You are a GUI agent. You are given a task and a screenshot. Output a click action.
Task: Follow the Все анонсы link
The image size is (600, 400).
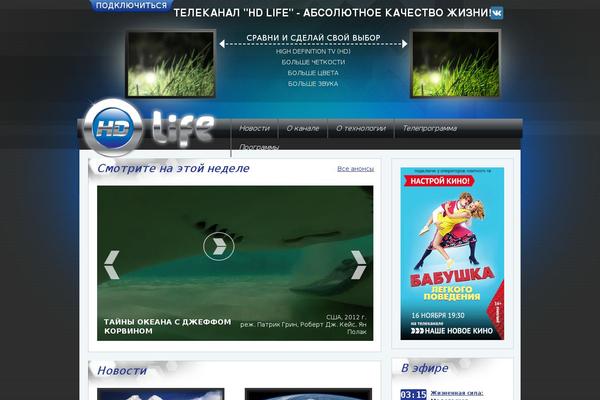[x=355, y=169]
